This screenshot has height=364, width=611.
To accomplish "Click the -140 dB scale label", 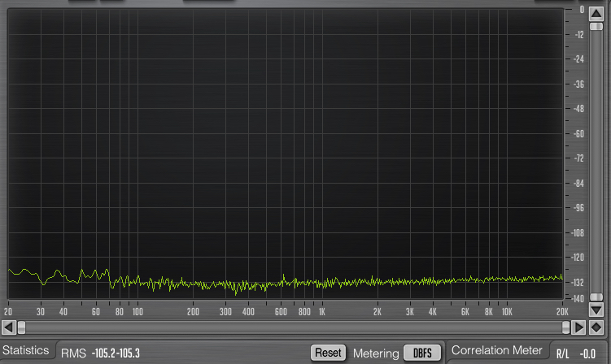I will click(578, 299).
